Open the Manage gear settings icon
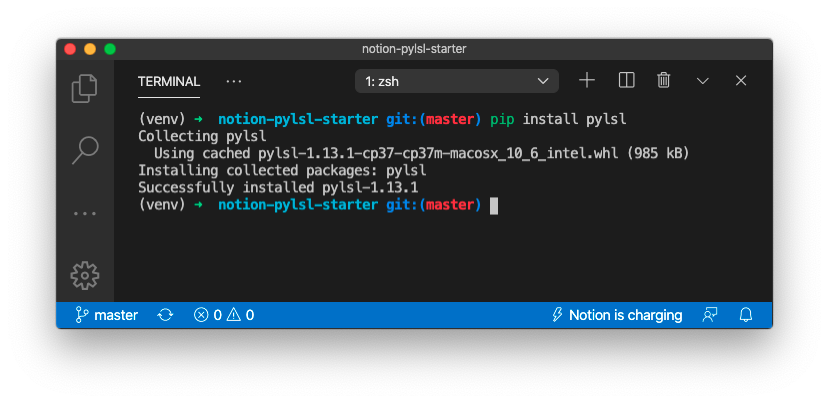 coord(85,275)
